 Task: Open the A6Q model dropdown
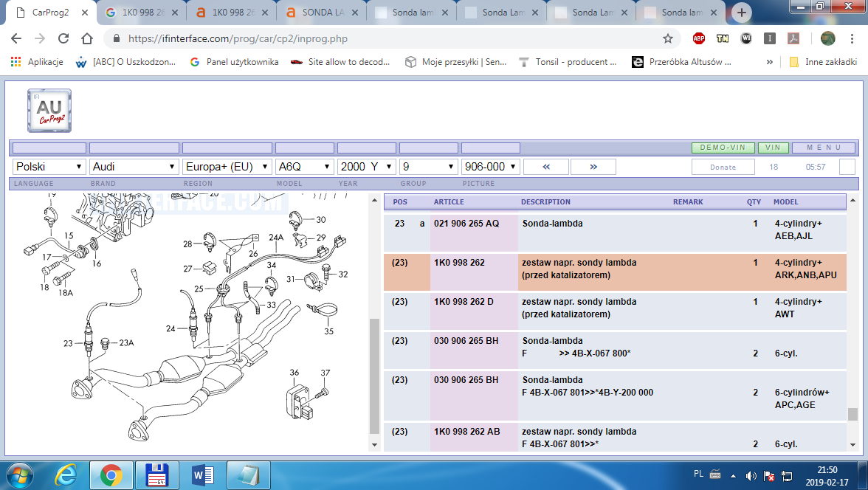[304, 167]
